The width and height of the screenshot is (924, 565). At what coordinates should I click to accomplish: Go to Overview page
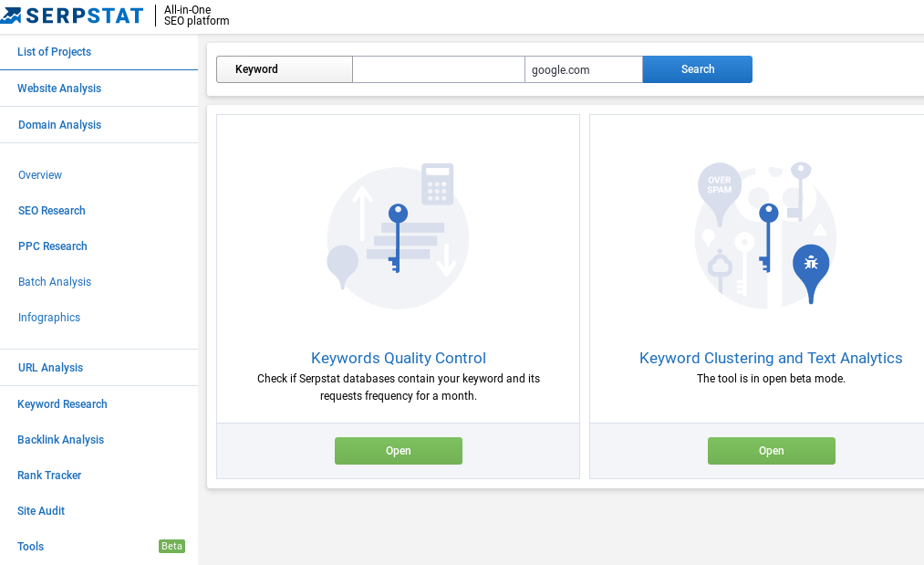[40, 175]
